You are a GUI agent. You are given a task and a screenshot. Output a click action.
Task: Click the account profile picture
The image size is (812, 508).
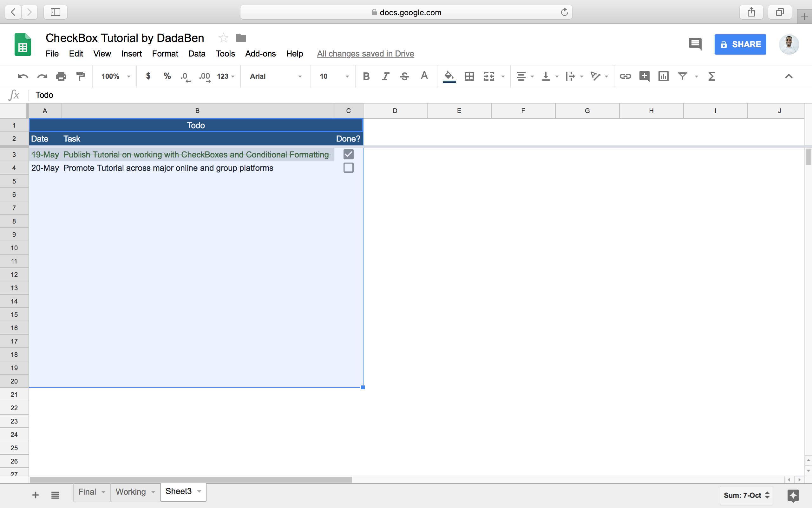coord(789,44)
